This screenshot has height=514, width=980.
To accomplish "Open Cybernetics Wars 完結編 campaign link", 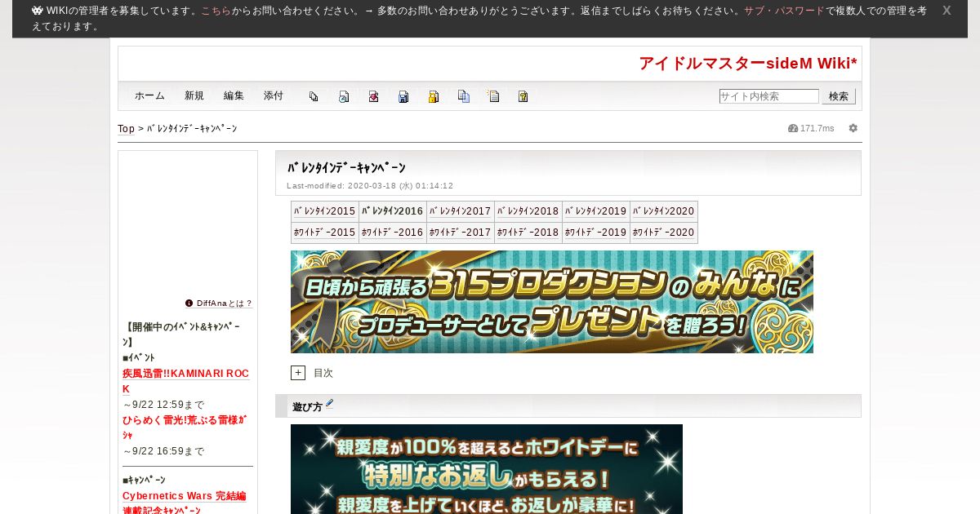I will tap(185, 503).
